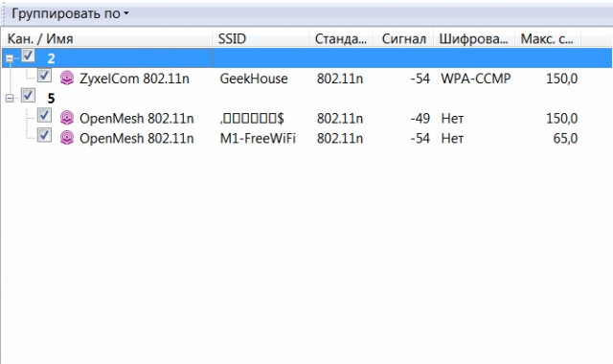
Task: Sort by Кан. / Имя column header
Action: pos(107,38)
